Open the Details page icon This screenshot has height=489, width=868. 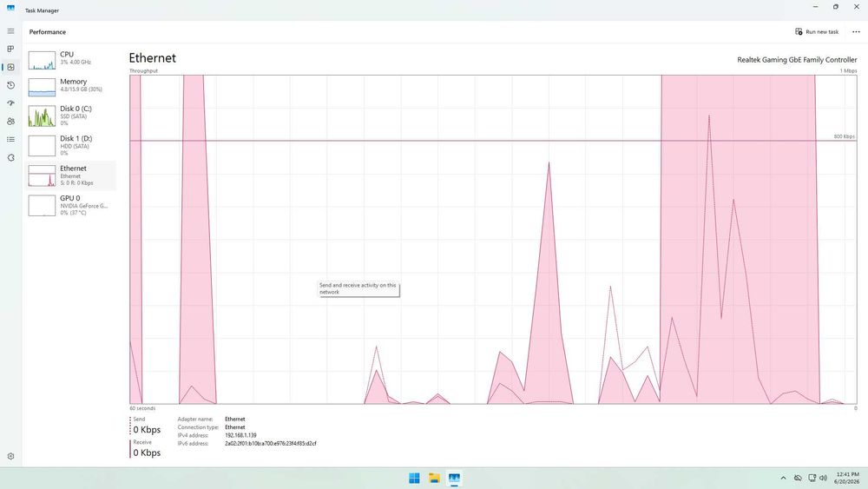tap(10, 140)
